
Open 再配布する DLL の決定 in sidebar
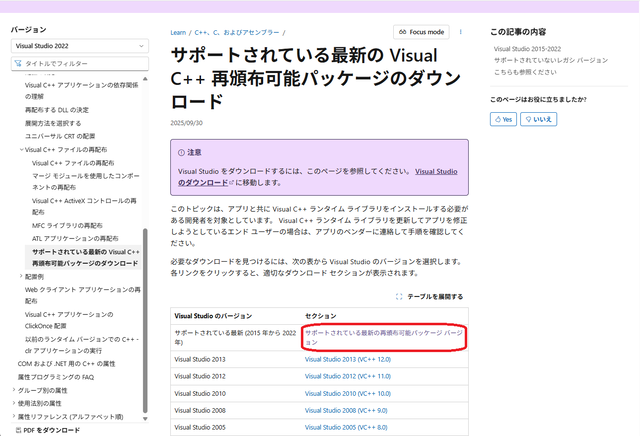(57, 110)
